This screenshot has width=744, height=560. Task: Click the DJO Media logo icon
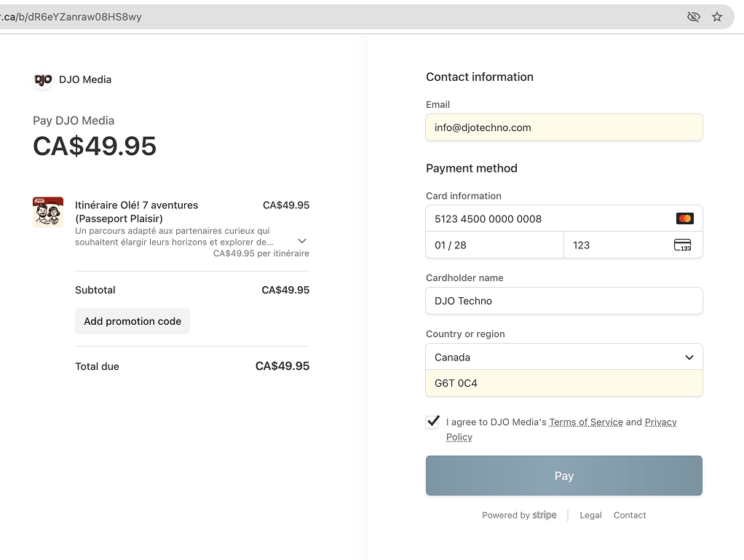[x=43, y=79]
